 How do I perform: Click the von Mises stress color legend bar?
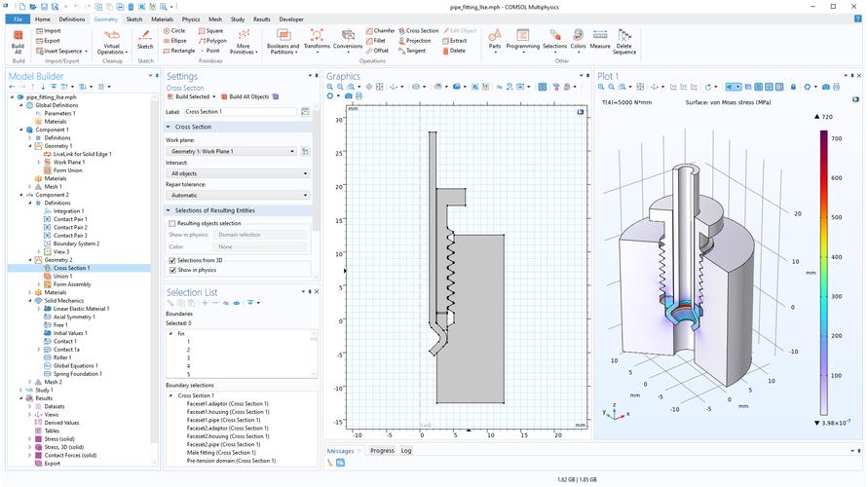click(823, 273)
